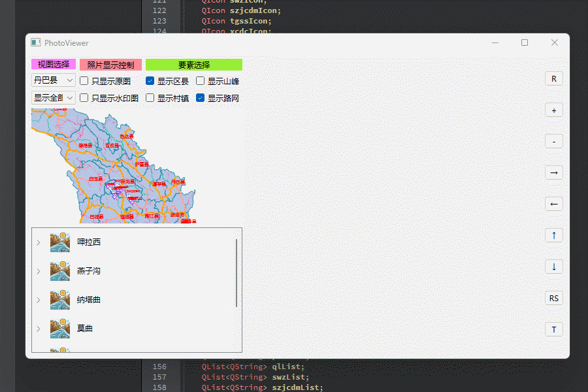Viewport: 588px width, 392px height.
Task: Click the plus zoom-in button
Action: click(553, 110)
